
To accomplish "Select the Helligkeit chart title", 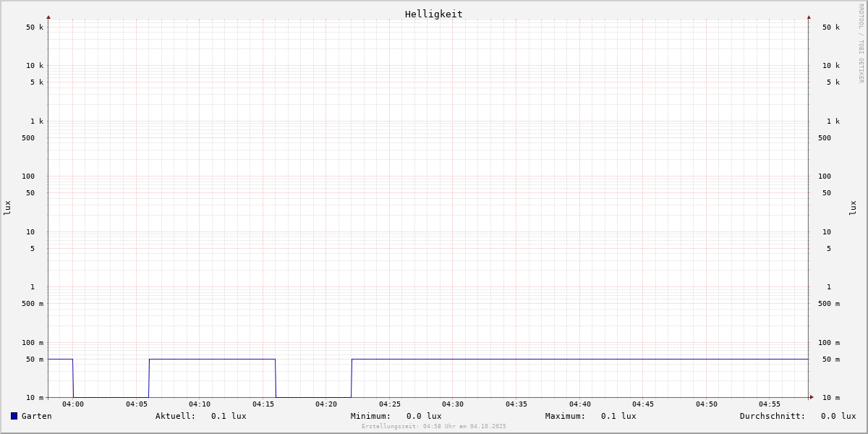I will (x=433, y=14).
